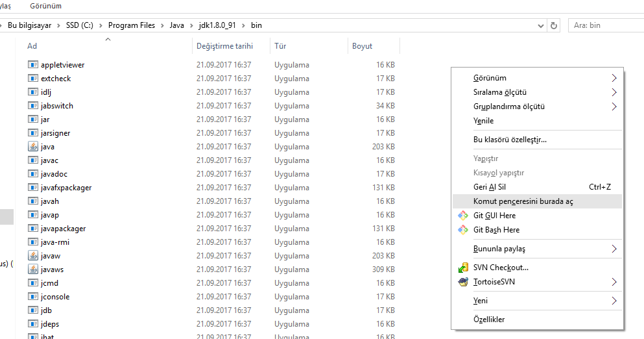This screenshot has height=339, width=644.
Task: Click the appletviewer file icon
Action: coord(34,65)
